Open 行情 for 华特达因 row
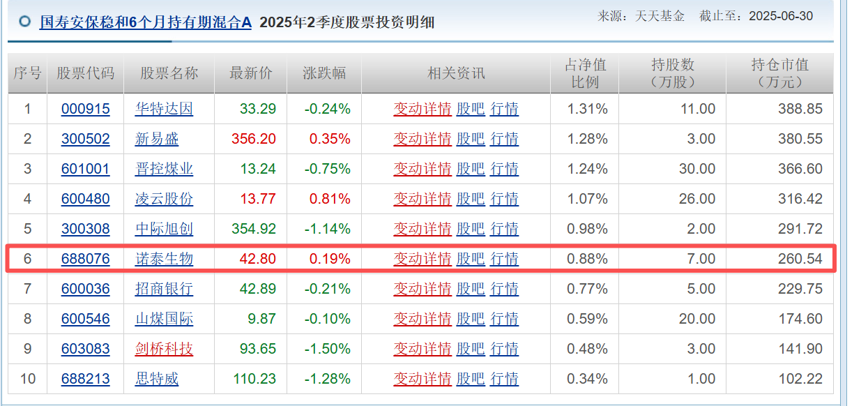The image size is (868, 406). [504, 109]
